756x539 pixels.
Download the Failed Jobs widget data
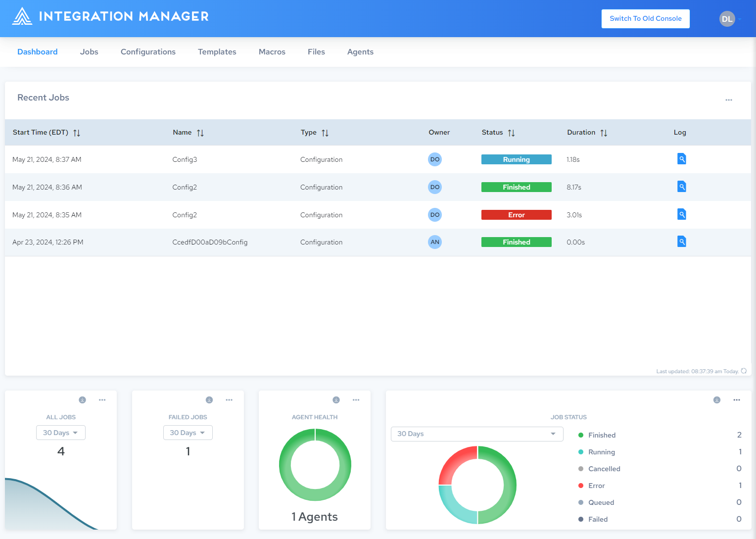click(209, 400)
